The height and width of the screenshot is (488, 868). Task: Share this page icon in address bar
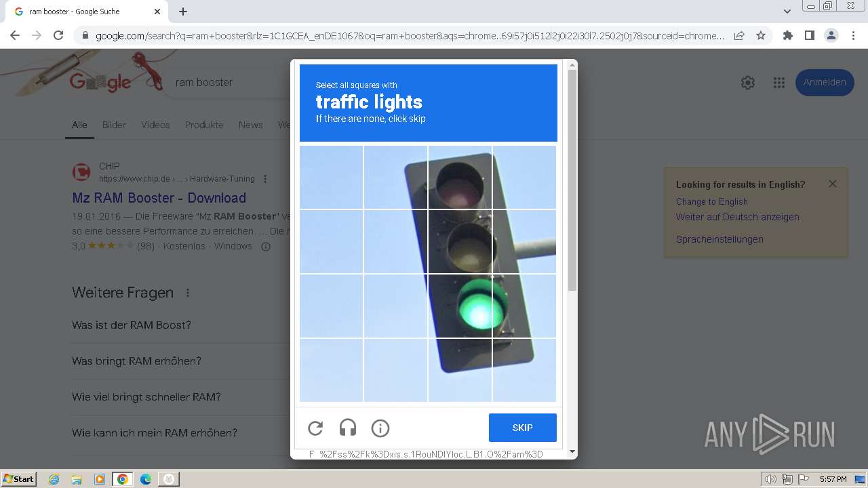click(x=739, y=35)
